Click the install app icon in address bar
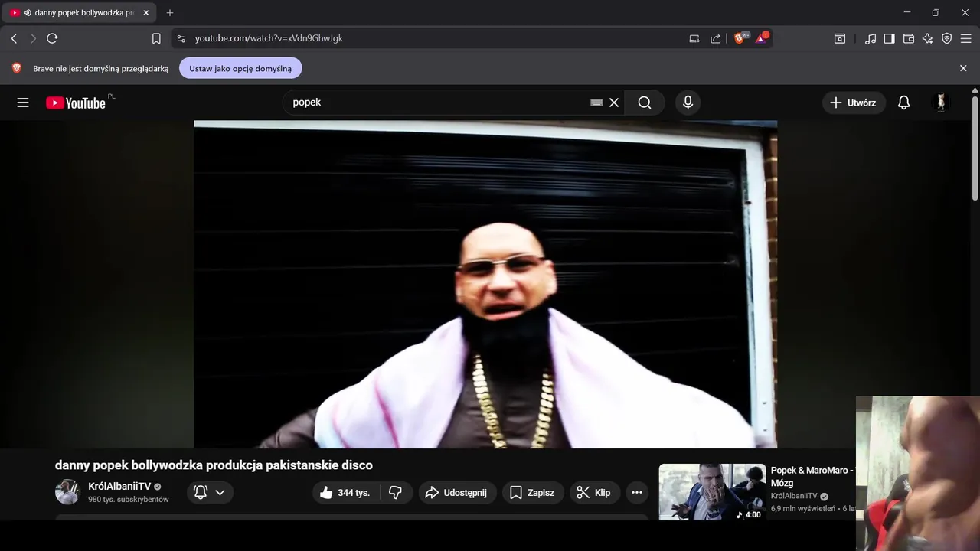The height and width of the screenshot is (551, 980). 694,38
